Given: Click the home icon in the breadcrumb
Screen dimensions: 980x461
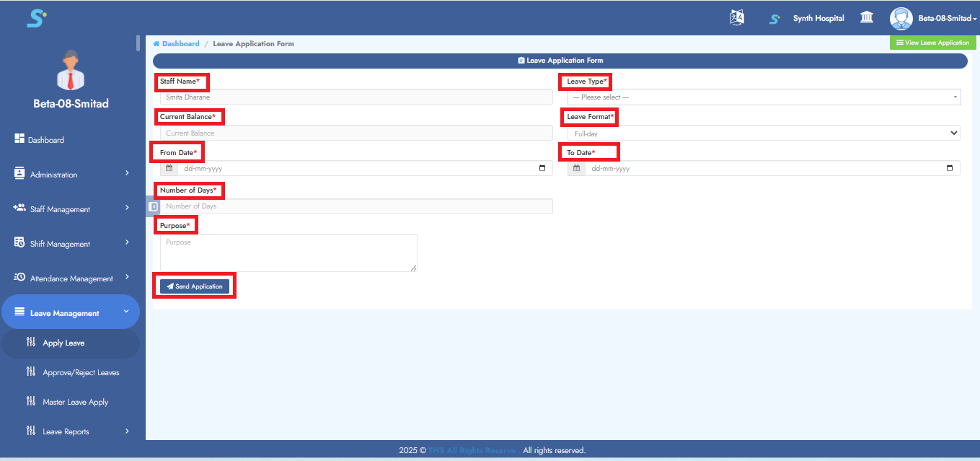Looking at the screenshot, I should click(155, 43).
